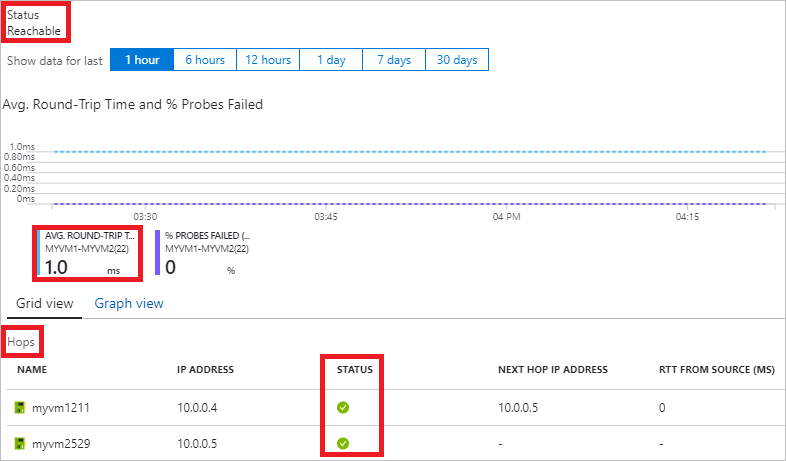Image resolution: width=786 pixels, height=461 pixels.
Task: Select the % Probes Failed legend tile
Action: point(203,254)
